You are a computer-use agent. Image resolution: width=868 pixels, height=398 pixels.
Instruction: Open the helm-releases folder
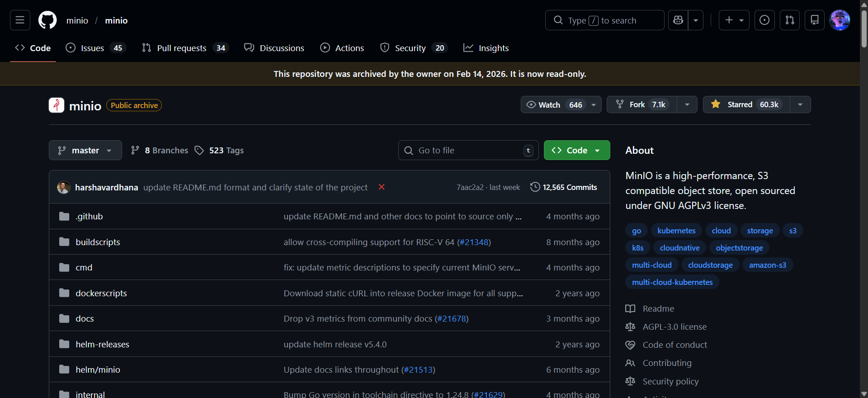[103, 345]
